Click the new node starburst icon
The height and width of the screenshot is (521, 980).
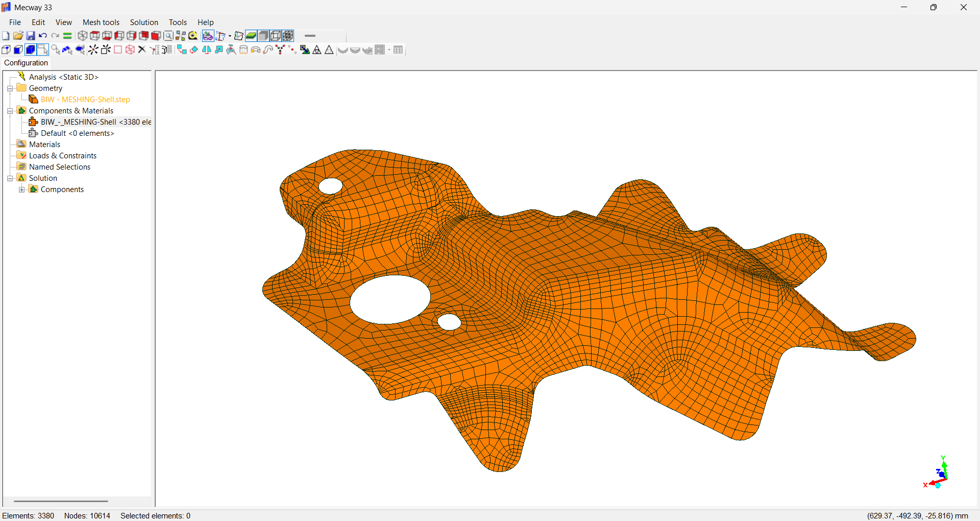93,50
